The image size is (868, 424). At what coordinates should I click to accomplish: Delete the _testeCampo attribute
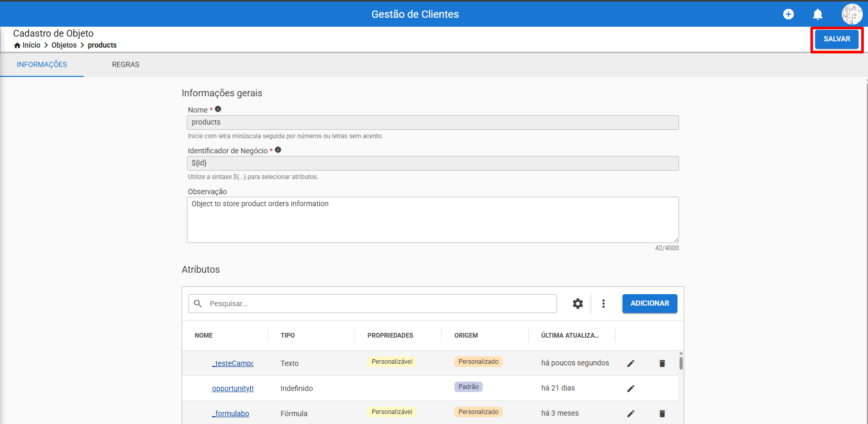tap(662, 363)
